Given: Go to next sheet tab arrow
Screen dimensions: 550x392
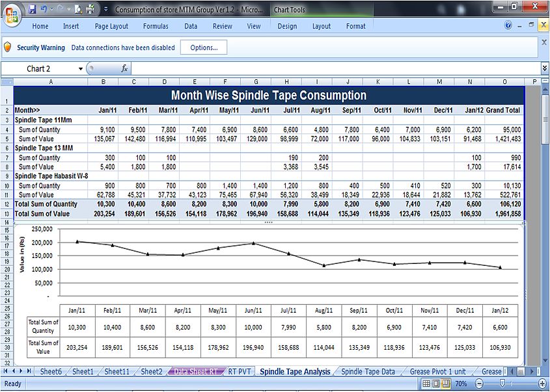Looking at the screenshot, I should pos(21,371).
